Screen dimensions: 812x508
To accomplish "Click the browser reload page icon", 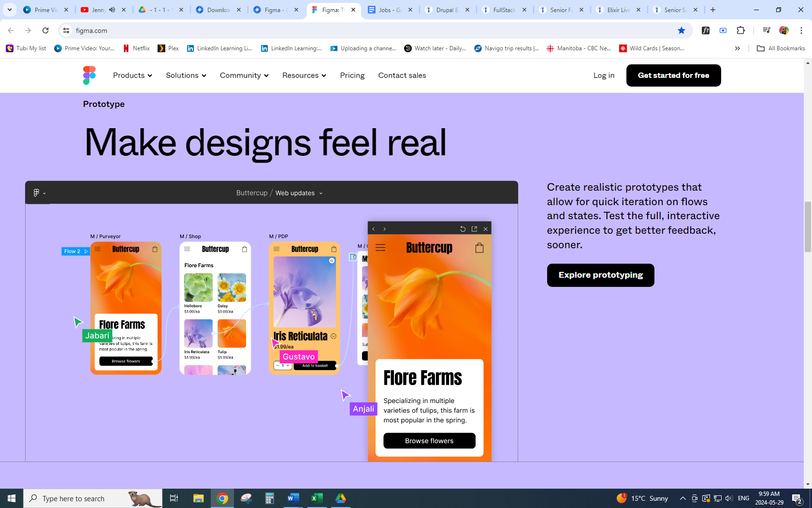I will pyautogui.click(x=45, y=30).
